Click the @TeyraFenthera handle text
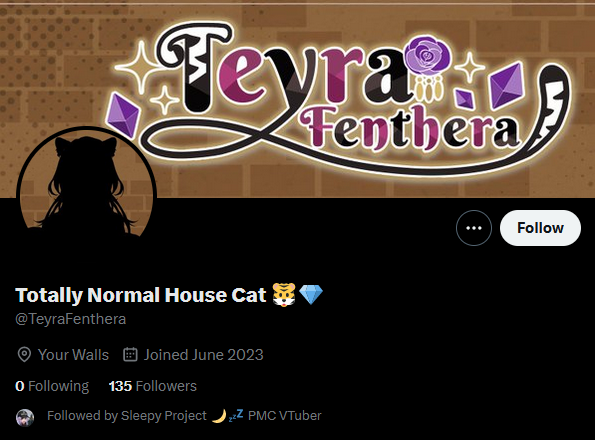 point(71,319)
